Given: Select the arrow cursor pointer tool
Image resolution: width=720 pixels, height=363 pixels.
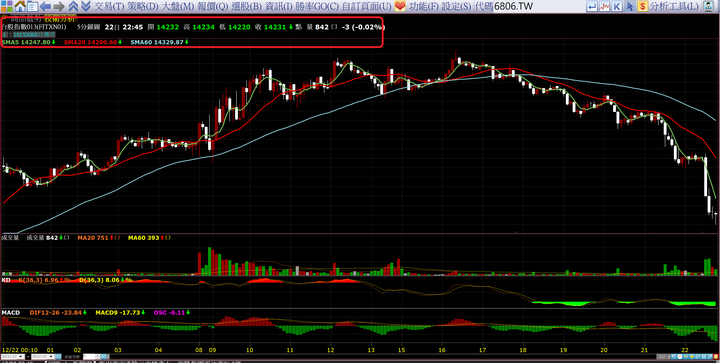Looking at the screenshot, I should click(630, 6).
